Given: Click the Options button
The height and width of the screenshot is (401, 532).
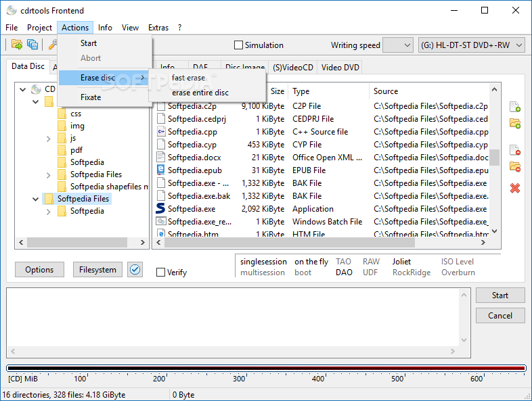Looking at the screenshot, I should point(39,270).
